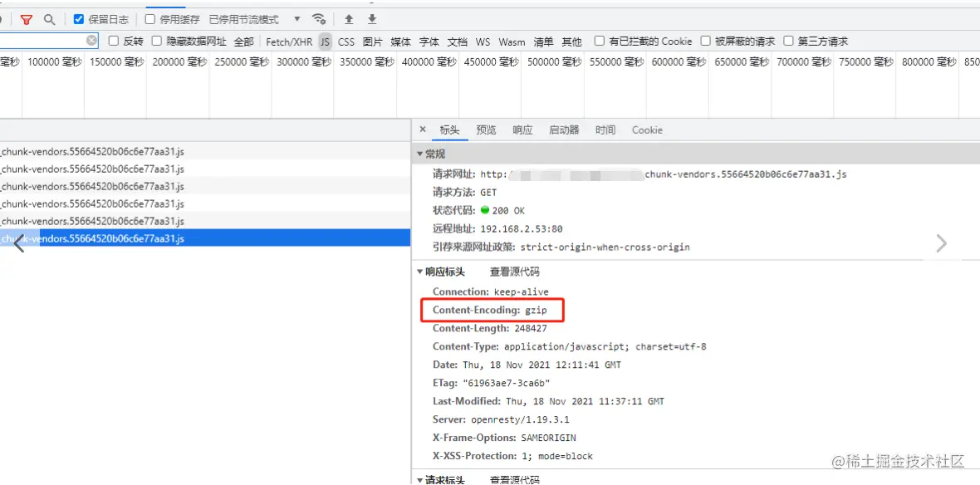Click the export HAR download arrow
Screen dimensions: 980x485
373,19
